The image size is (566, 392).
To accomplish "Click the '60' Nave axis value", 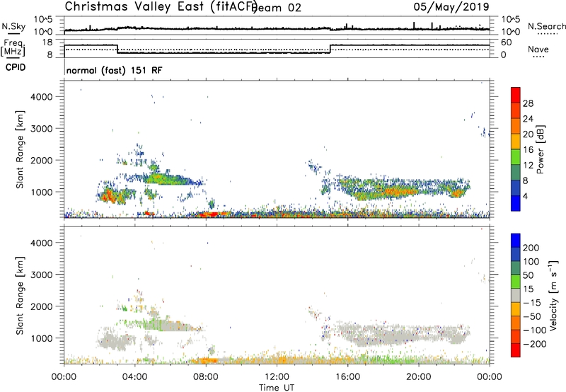I will [507, 42].
